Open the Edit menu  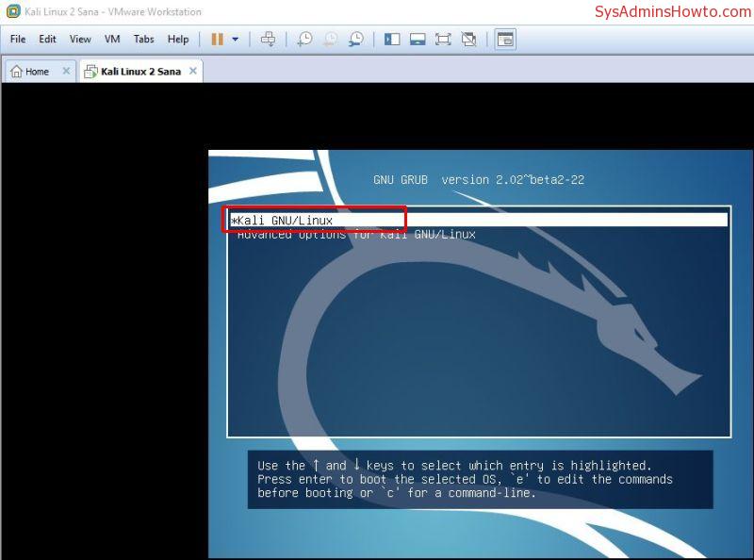[x=47, y=40]
